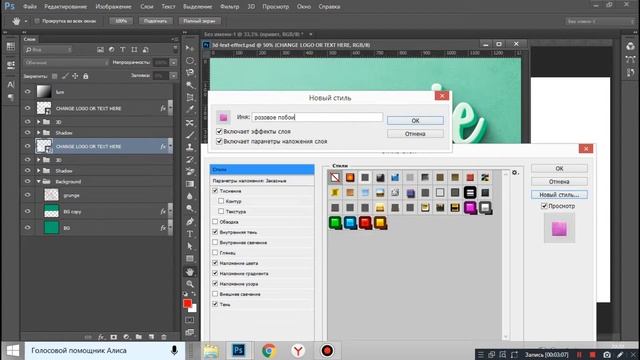Viewport: 640px width, 360px height.
Task: Enable the Глянец effect checkbox
Action: pyautogui.click(x=215, y=253)
